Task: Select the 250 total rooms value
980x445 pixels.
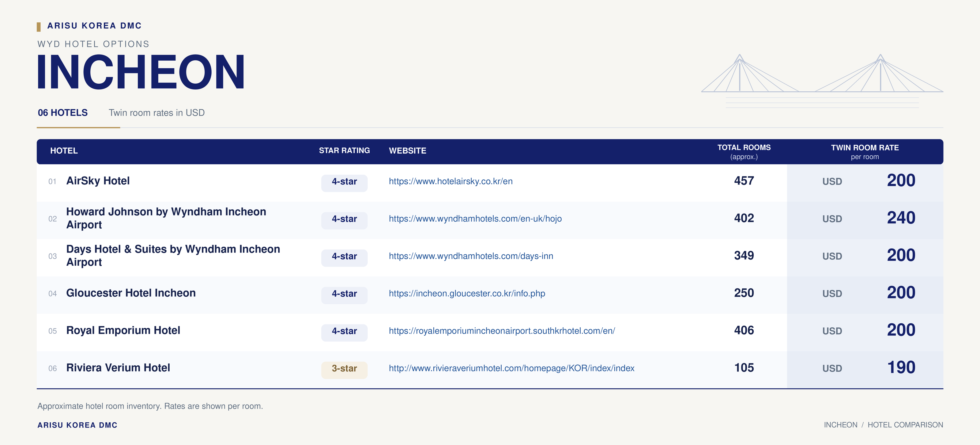Action: 744,293
